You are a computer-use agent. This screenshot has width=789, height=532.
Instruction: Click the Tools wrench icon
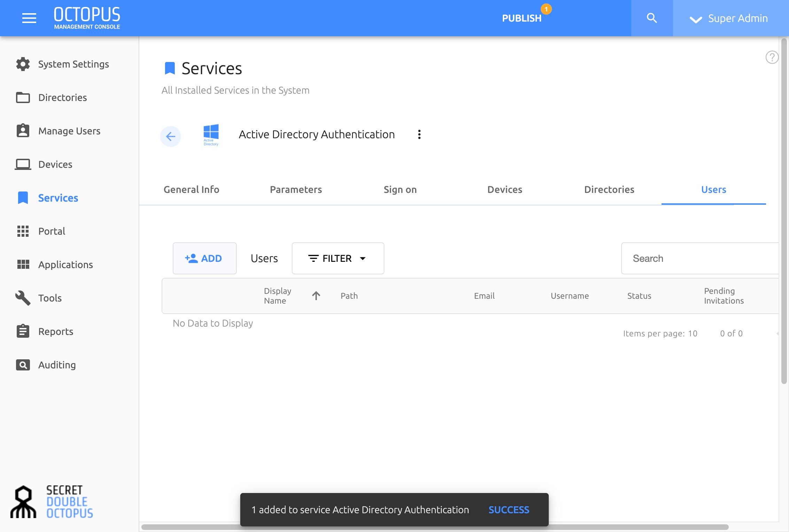coord(23,298)
